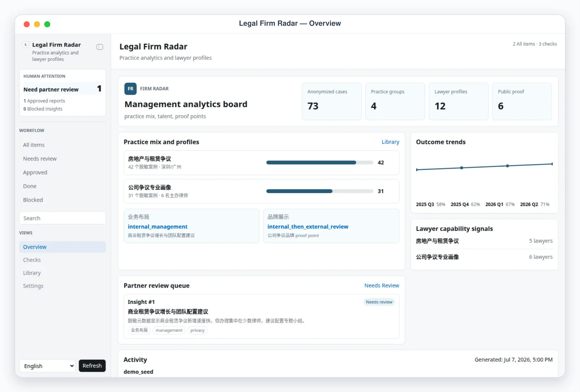Click the 房地产与租赁争议 progress bar
Viewport: 580px width, 392px height.
coord(319,163)
